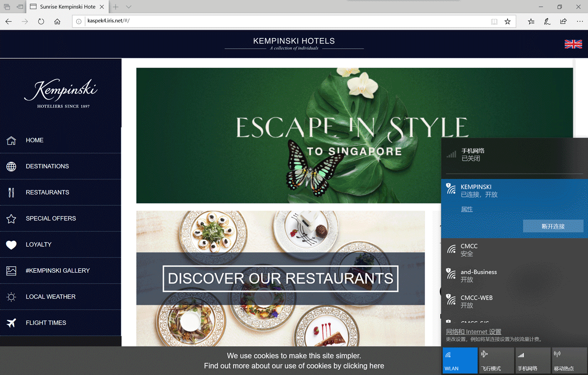Open 属性 properties link for KEMPINSKI

click(467, 209)
